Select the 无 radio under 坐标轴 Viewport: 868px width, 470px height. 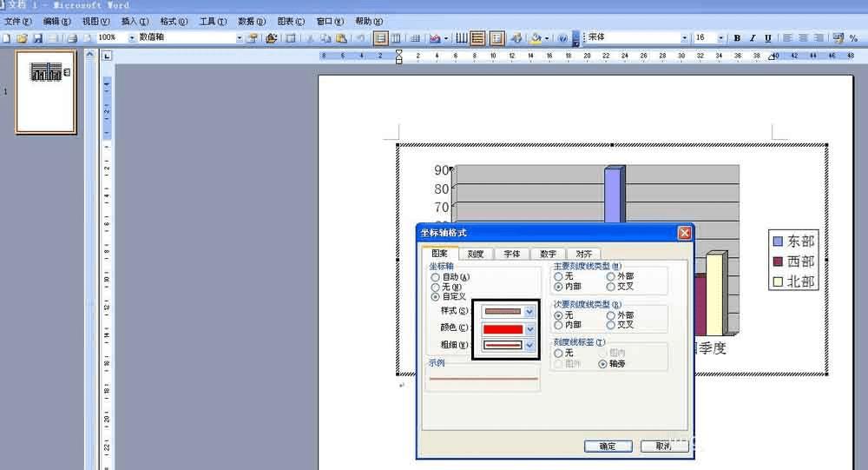pos(436,287)
